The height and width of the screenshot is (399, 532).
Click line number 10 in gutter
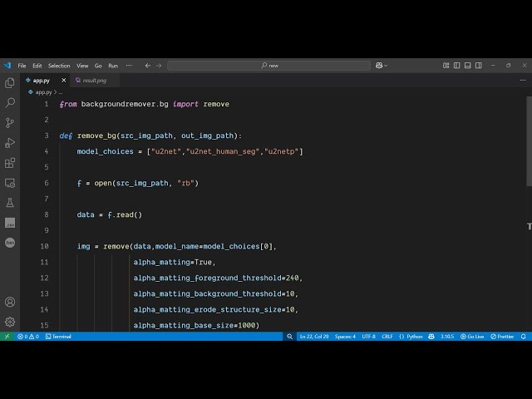point(44,246)
